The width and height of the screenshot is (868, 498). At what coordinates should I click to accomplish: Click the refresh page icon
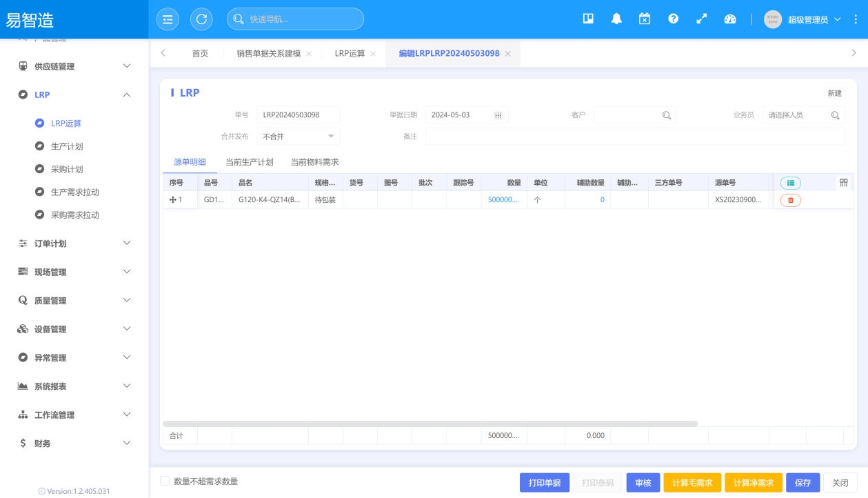[x=201, y=19]
